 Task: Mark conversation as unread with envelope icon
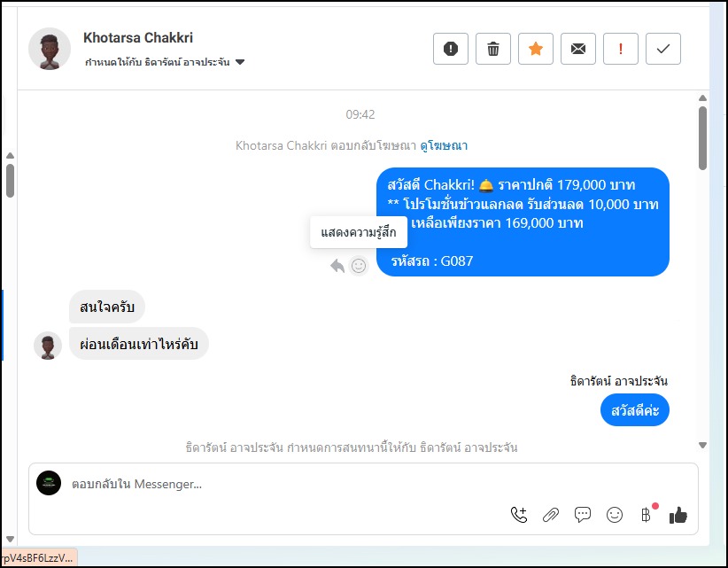pos(578,49)
